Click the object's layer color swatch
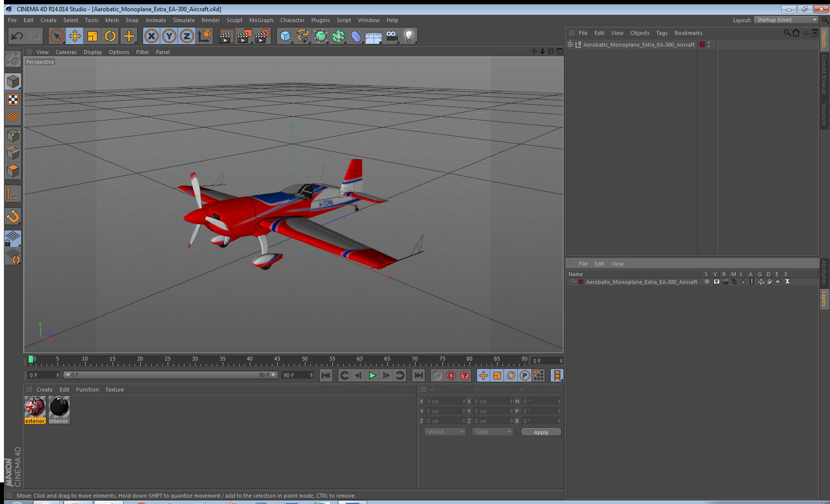 (702, 44)
